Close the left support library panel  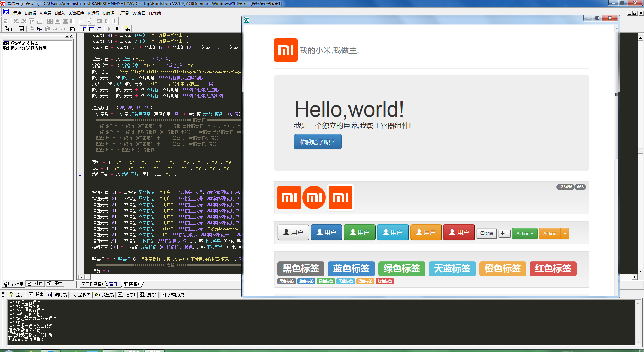point(71,36)
